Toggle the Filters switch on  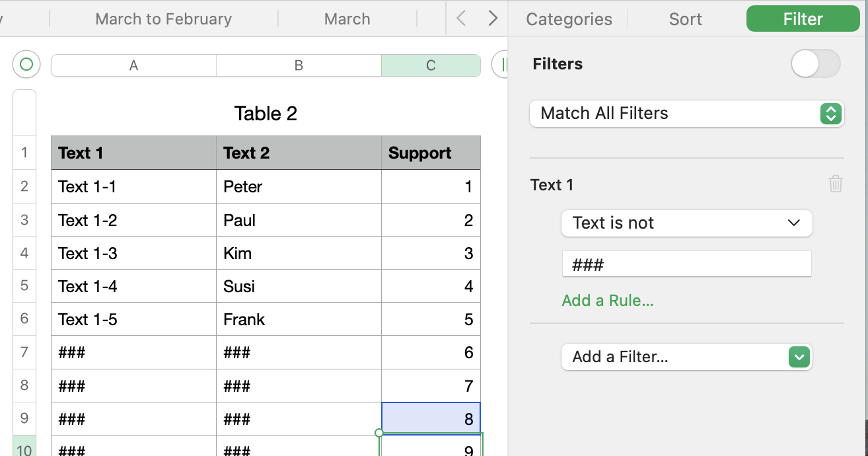click(x=816, y=64)
